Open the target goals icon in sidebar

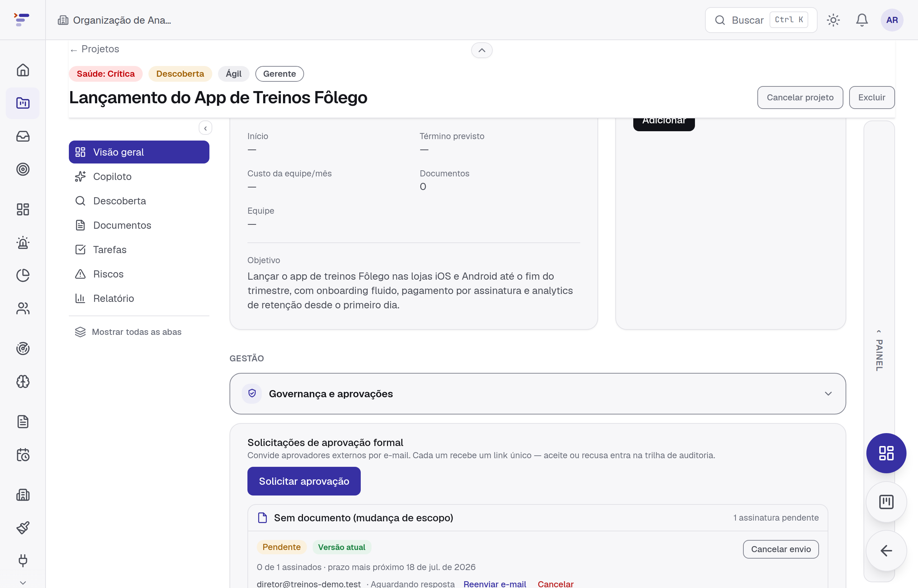[x=23, y=169]
